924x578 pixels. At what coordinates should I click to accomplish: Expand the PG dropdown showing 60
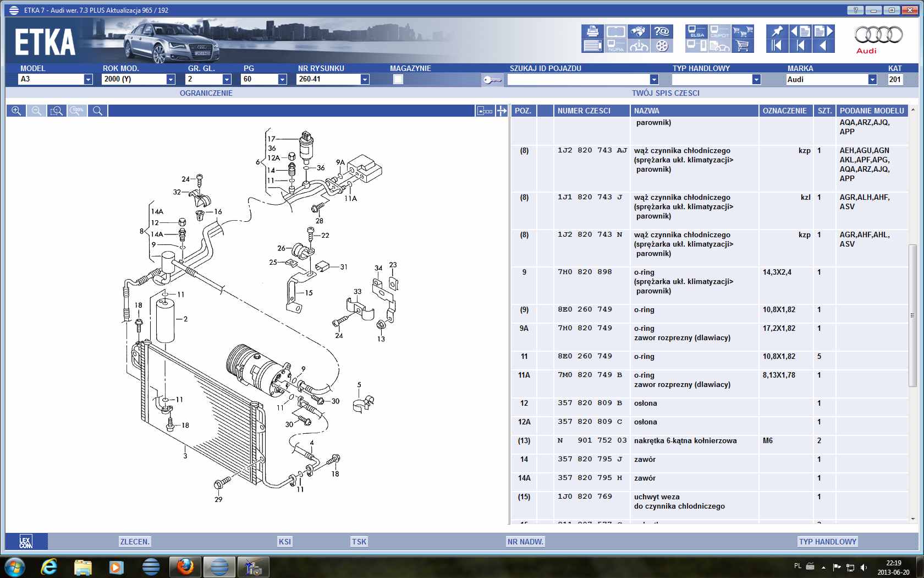tap(282, 79)
